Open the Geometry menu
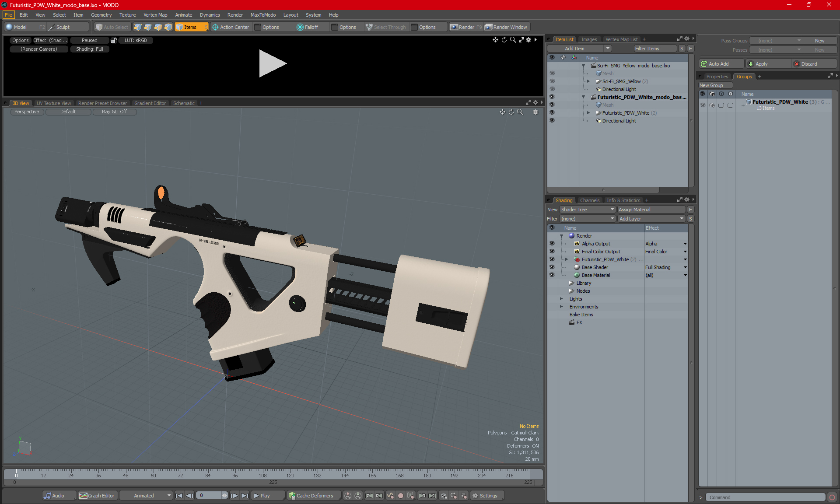This screenshot has height=504, width=840. point(101,15)
